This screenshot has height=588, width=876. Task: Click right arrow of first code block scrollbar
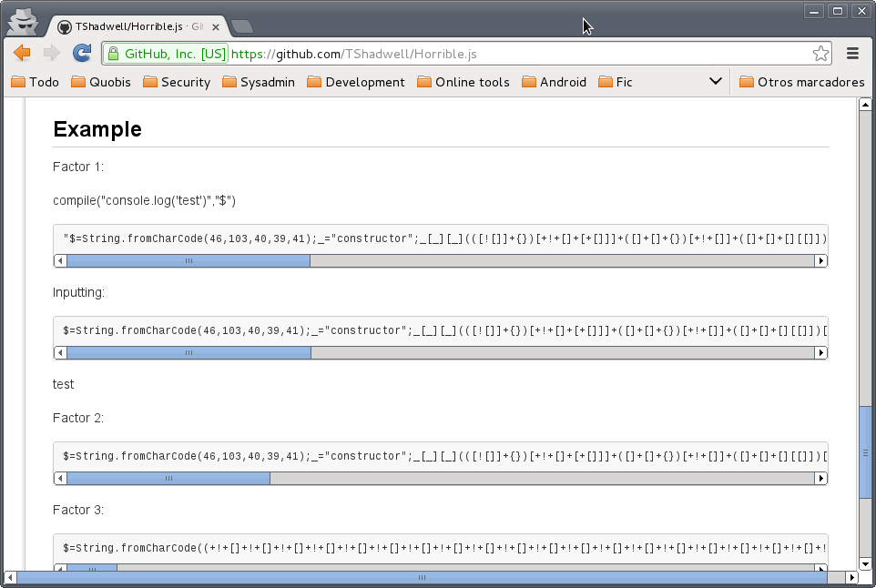click(820, 260)
